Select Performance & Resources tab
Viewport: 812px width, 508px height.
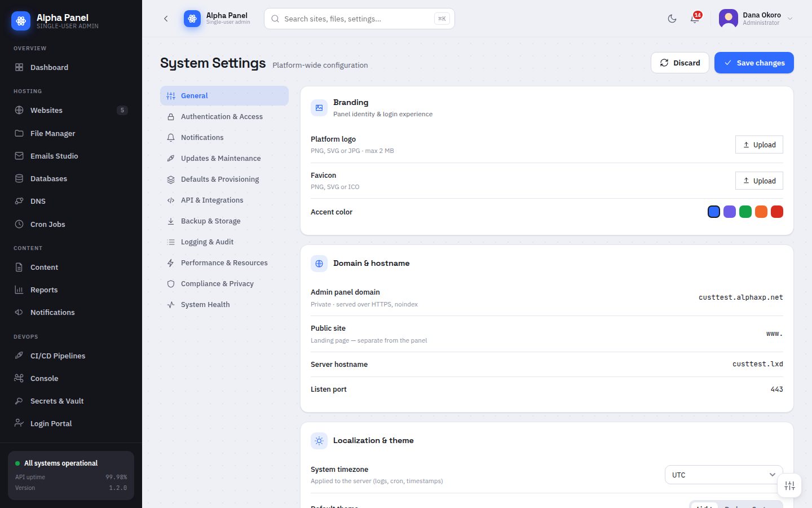click(x=224, y=263)
